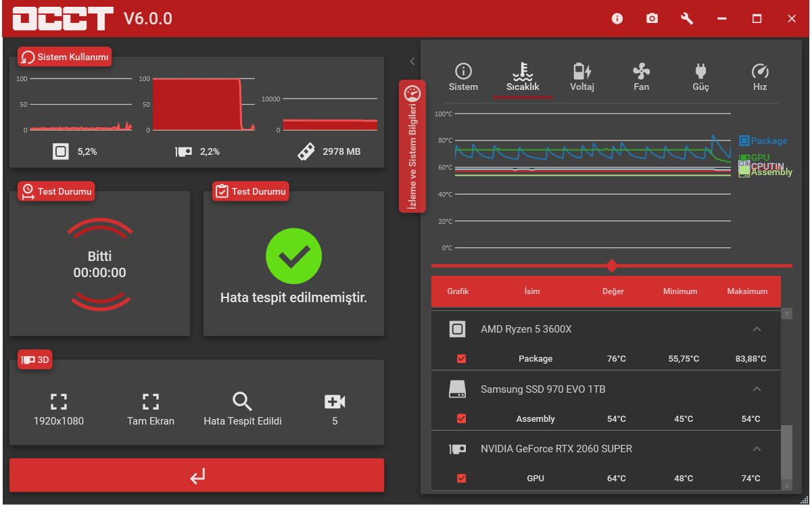
Task: Click the RAM memory icon next to 2978 MB
Action: coord(306,151)
